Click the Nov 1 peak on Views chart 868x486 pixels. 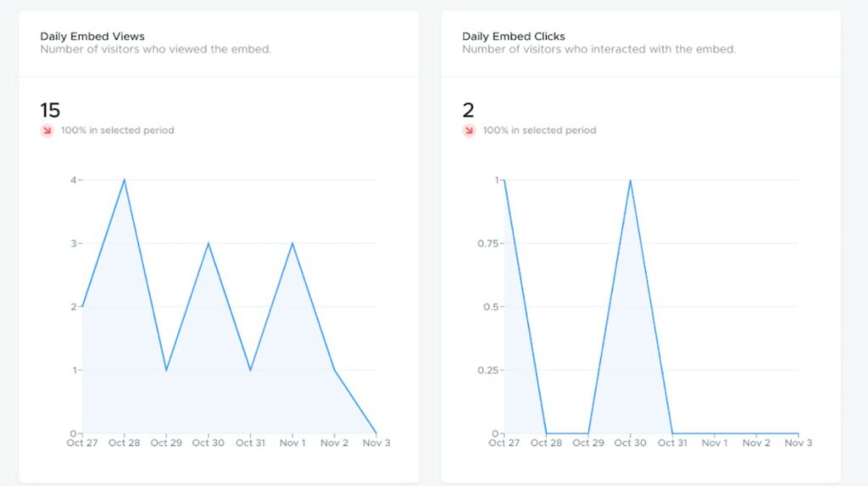(292, 243)
